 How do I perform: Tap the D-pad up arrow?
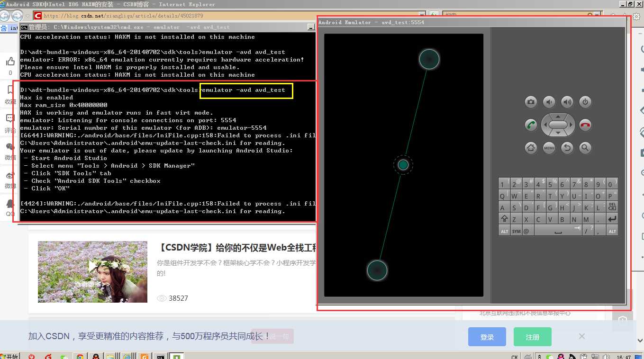click(x=558, y=117)
